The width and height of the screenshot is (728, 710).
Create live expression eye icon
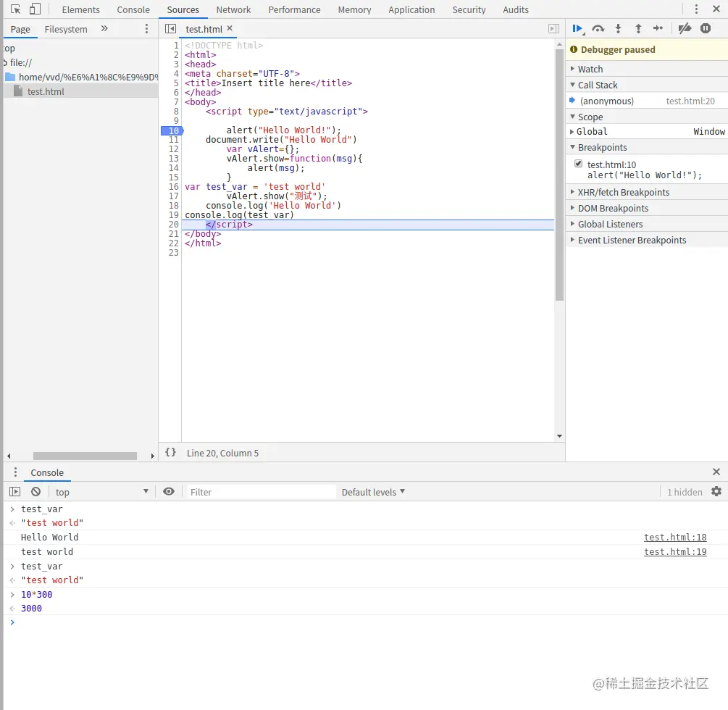click(x=169, y=492)
